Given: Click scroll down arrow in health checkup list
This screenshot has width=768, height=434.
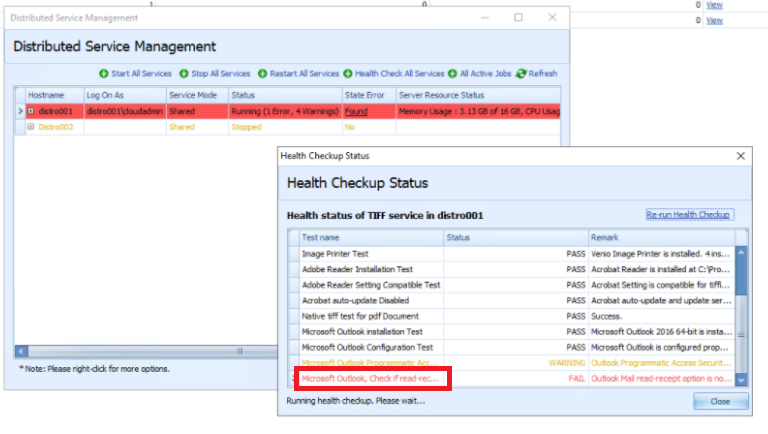Looking at the screenshot, I should click(741, 380).
